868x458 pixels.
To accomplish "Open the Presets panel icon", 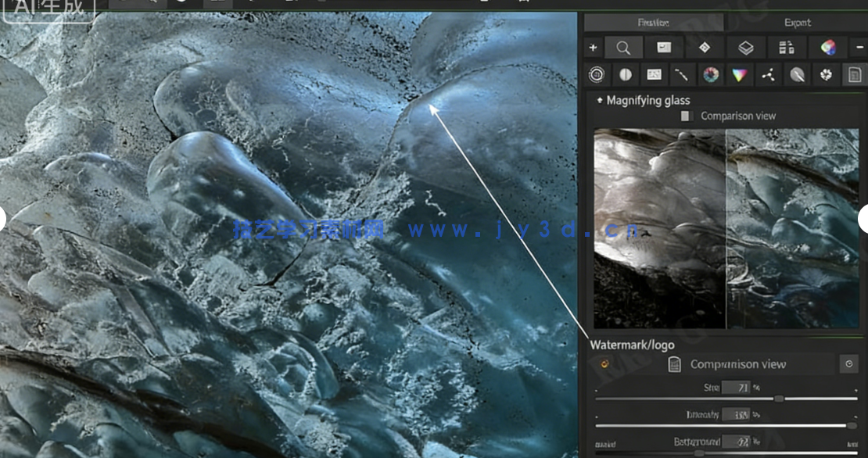I will (787, 48).
